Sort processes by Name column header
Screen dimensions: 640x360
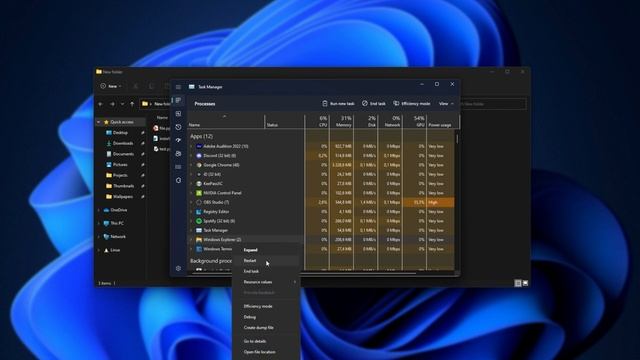(227, 121)
